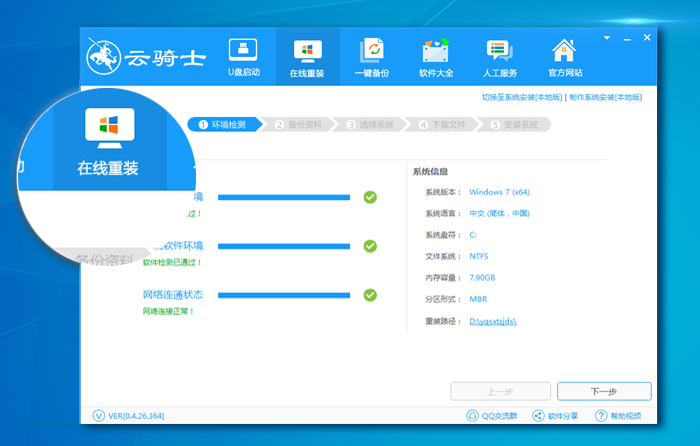Open 人工服务 support chat
Screen dimensions: 700x446
pyautogui.click(x=500, y=58)
